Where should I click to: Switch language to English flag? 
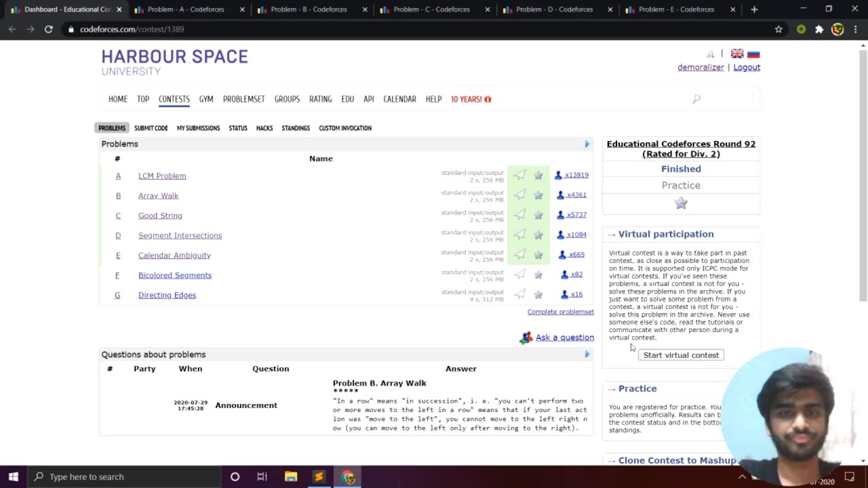(x=737, y=54)
